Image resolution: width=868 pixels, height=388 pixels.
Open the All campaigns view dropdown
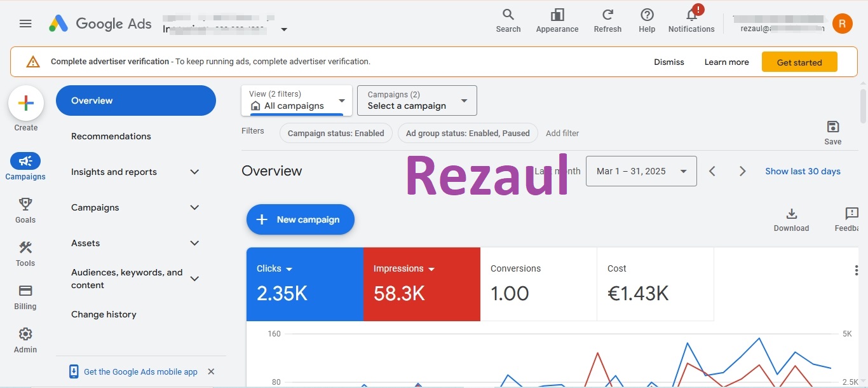pos(297,100)
